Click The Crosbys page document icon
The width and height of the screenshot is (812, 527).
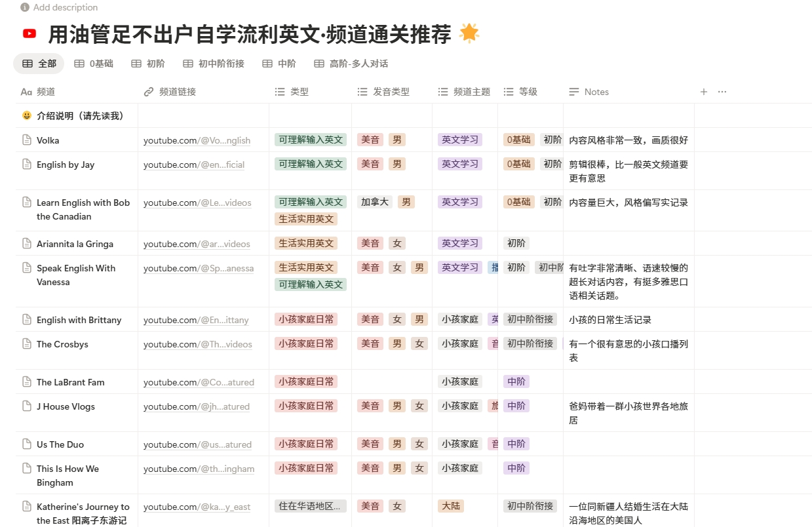click(27, 344)
